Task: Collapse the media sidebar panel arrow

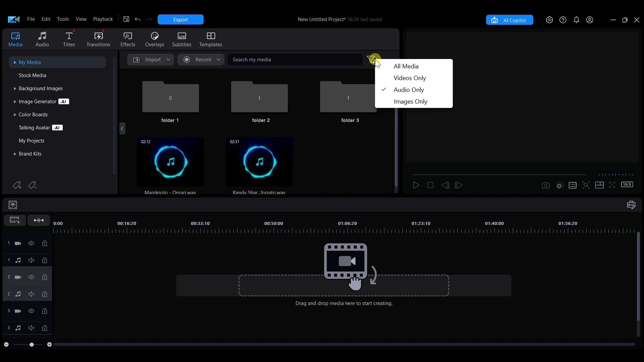Action: [x=122, y=128]
